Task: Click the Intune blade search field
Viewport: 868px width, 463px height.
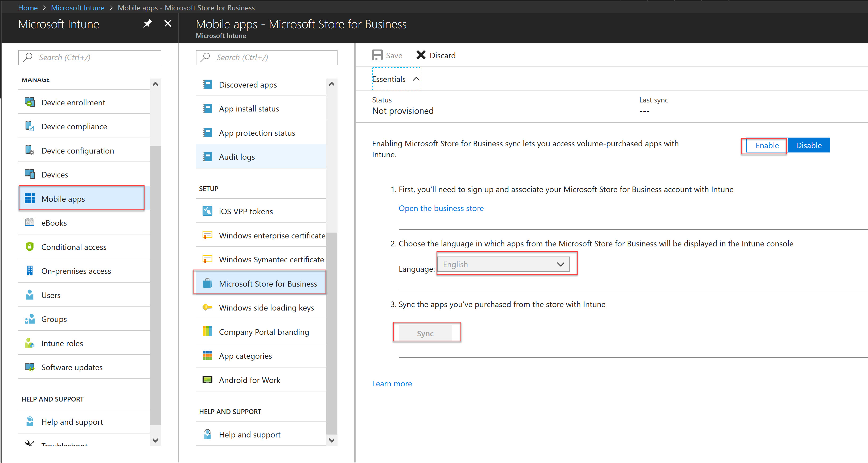Action: [89, 57]
